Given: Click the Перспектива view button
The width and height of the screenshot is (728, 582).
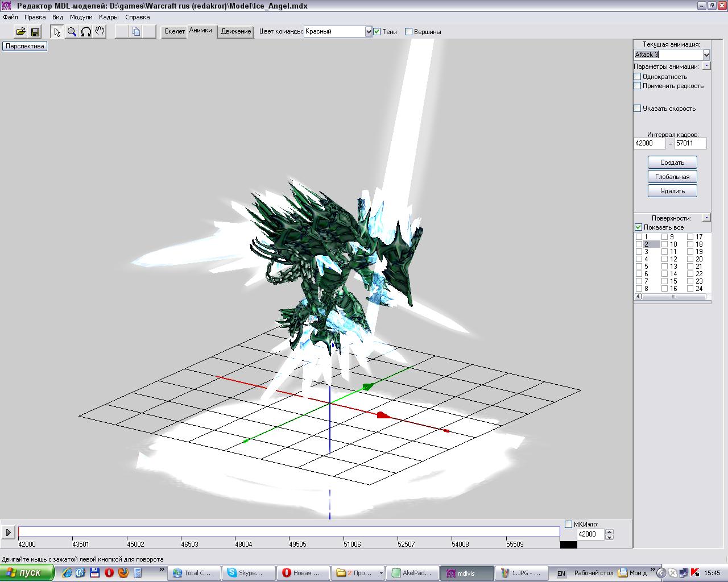Looking at the screenshot, I should coord(24,46).
